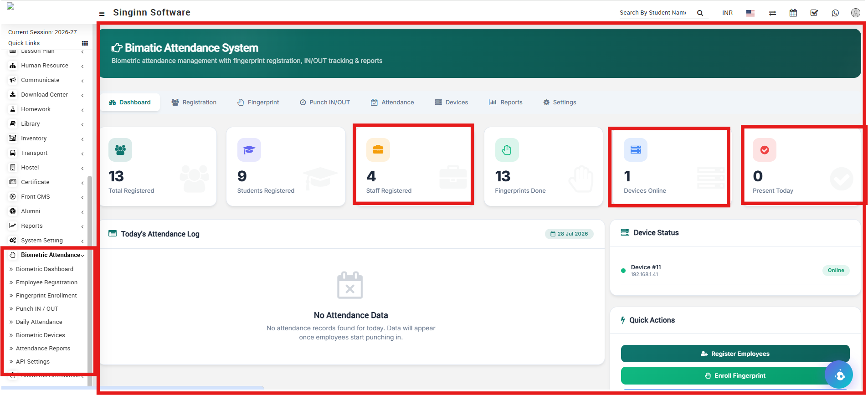This screenshot has width=868, height=395.
Task: Expand the Homework menu chevron
Action: (x=82, y=110)
